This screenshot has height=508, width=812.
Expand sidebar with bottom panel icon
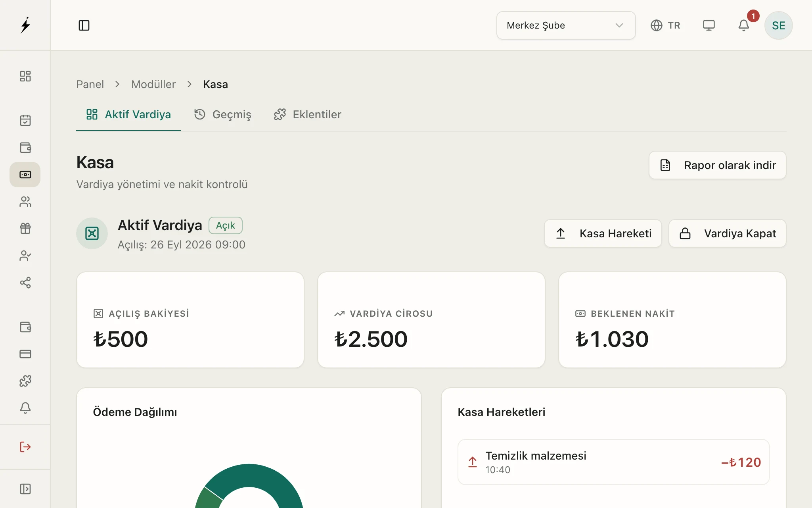click(25, 489)
